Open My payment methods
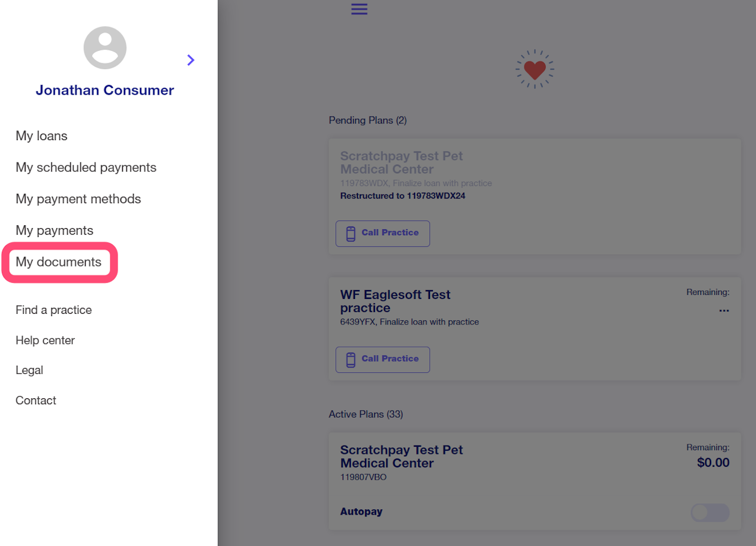Screen dimensions: 756x546 [79, 199]
